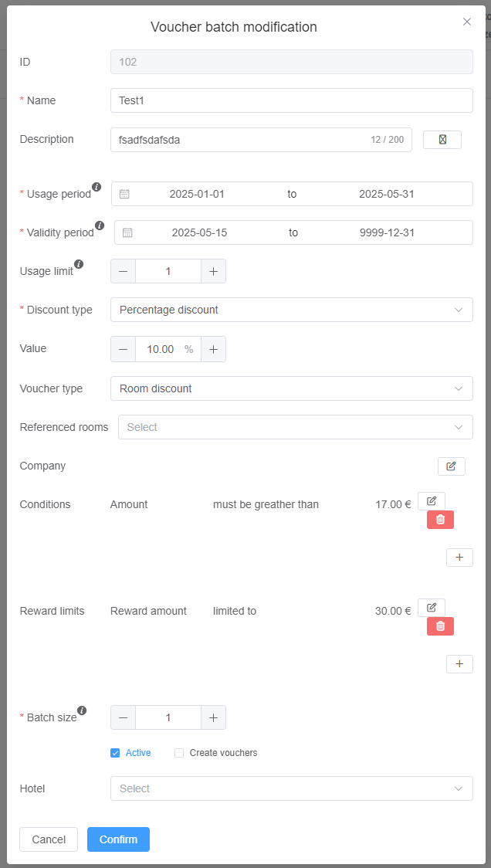Increase the Usage limit by one
This screenshot has height=868, width=491.
click(213, 271)
